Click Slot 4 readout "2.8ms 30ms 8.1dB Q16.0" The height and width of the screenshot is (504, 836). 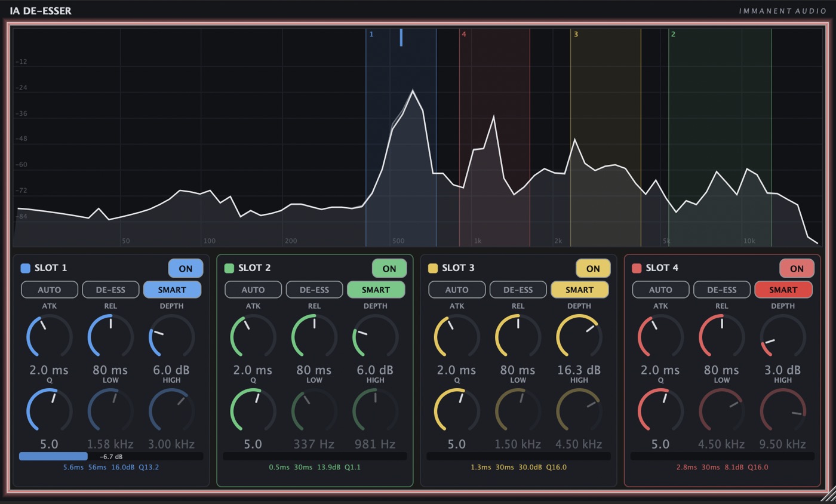pos(722,467)
